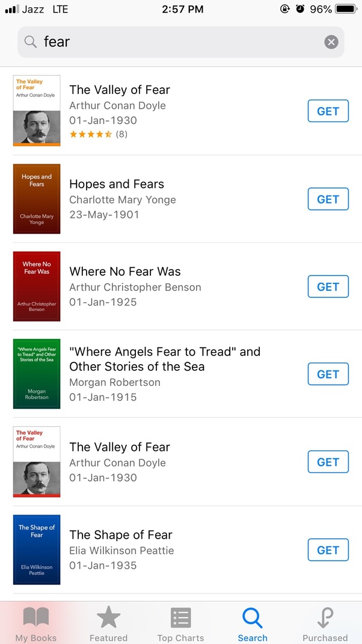Tap the clear button in the search field

click(x=331, y=42)
